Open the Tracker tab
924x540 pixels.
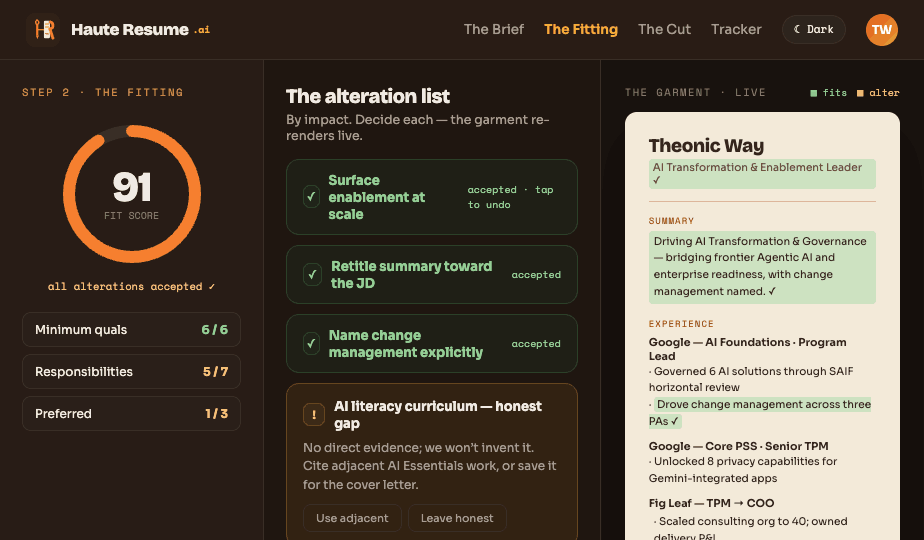click(x=736, y=29)
